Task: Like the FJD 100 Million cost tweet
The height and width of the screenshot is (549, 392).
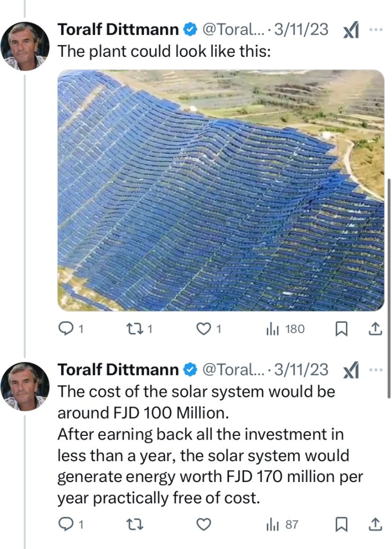Action: [203, 525]
